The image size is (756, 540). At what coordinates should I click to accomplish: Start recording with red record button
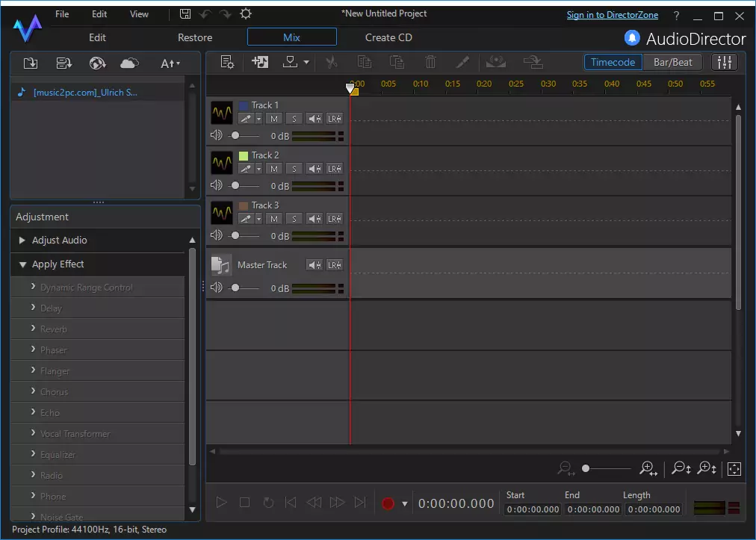pyautogui.click(x=388, y=504)
